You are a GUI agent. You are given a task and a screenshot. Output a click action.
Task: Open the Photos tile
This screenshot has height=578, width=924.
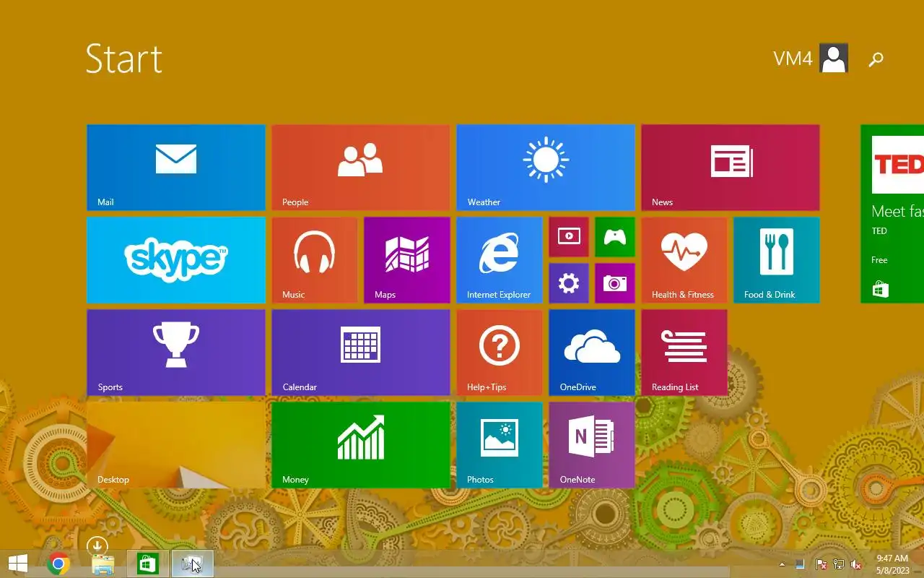[x=500, y=445]
